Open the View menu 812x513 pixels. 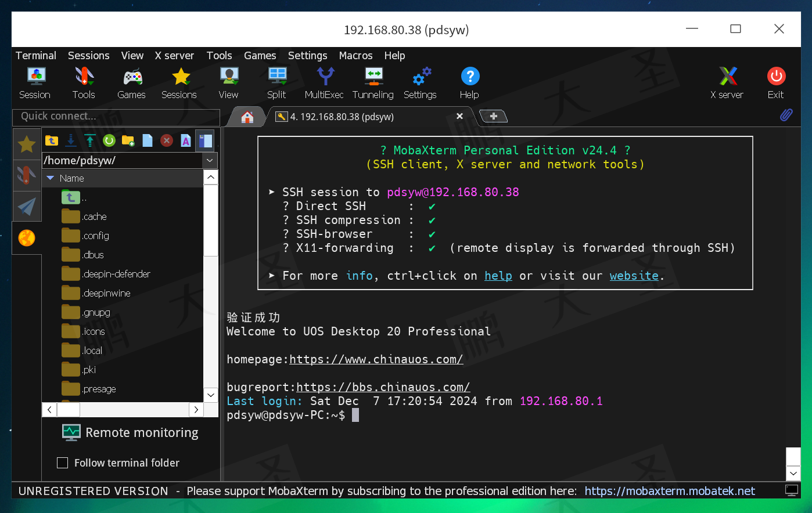point(132,55)
